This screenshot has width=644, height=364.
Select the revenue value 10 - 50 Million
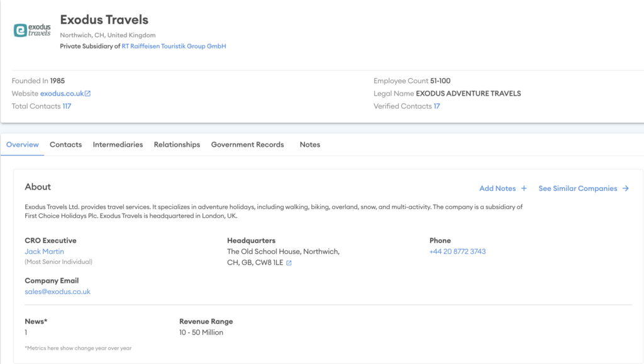201,333
